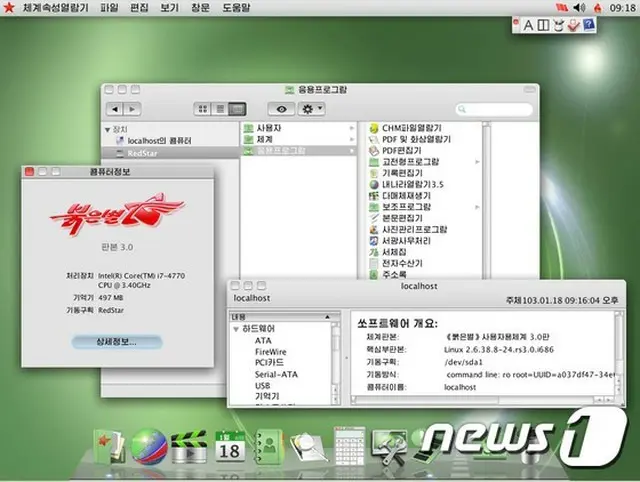
Task: Collapse the 하드웨어 tree section
Action: pyautogui.click(x=236, y=329)
